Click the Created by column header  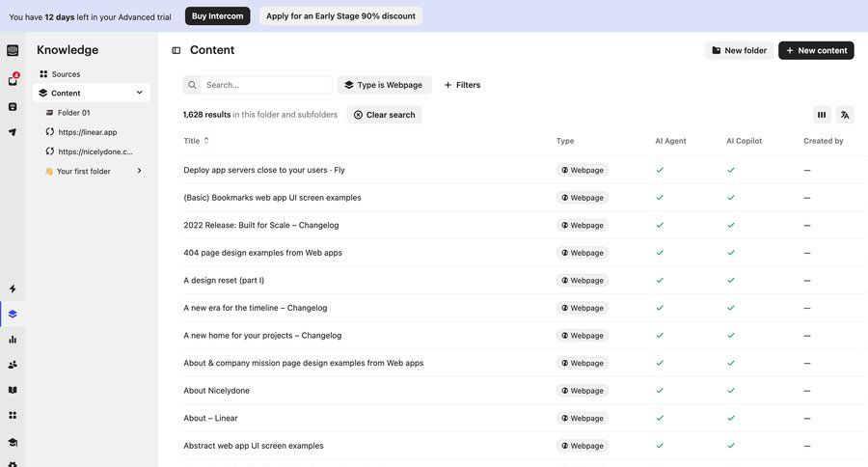pyautogui.click(x=824, y=141)
